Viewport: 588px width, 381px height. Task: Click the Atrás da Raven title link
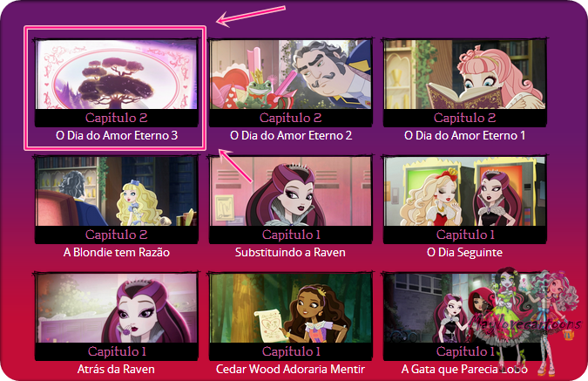pos(116,369)
